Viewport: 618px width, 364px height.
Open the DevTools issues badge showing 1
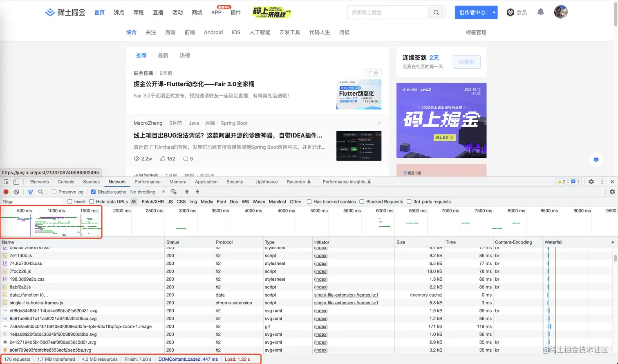click(x=575, y=182)
